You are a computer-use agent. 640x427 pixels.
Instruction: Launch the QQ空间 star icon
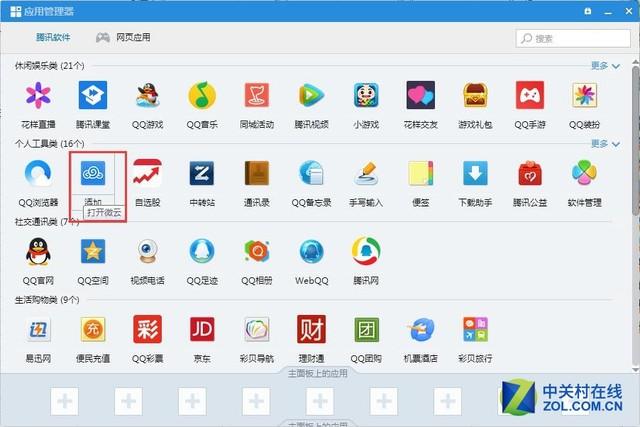pos(93,251)
